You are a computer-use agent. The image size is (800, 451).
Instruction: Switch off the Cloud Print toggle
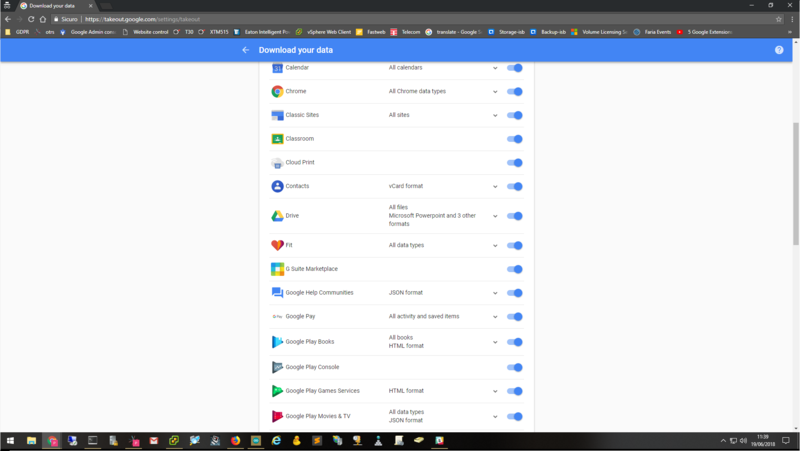tap(514, 163)
